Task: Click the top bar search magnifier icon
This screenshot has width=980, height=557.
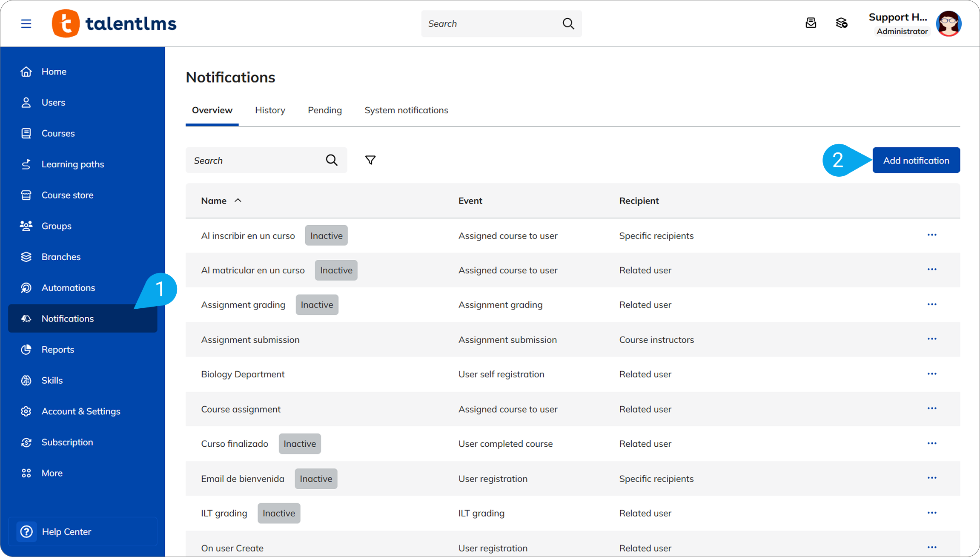Action: click(x=568, y=23)
